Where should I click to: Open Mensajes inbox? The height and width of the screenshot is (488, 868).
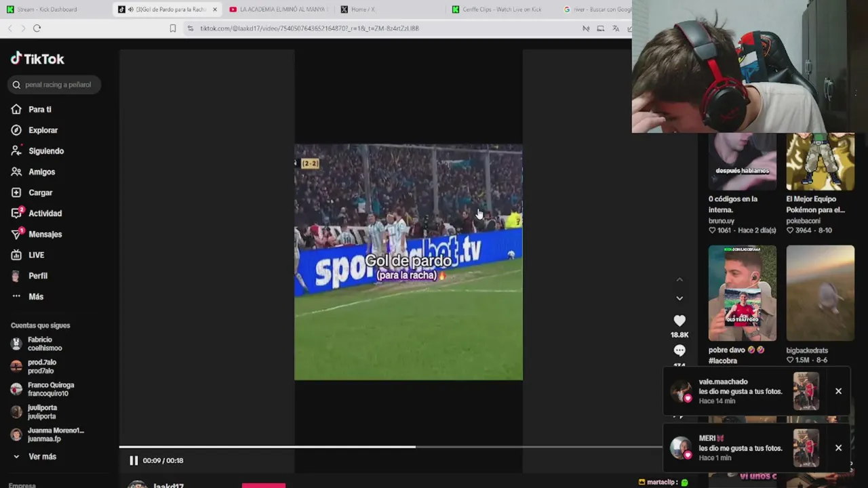(x=37, y=235)
